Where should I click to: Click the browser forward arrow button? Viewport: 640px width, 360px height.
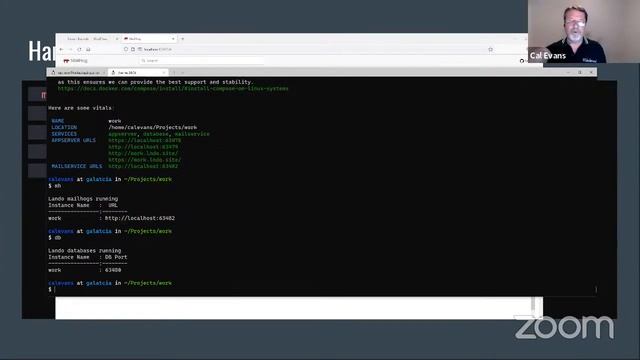70,49
